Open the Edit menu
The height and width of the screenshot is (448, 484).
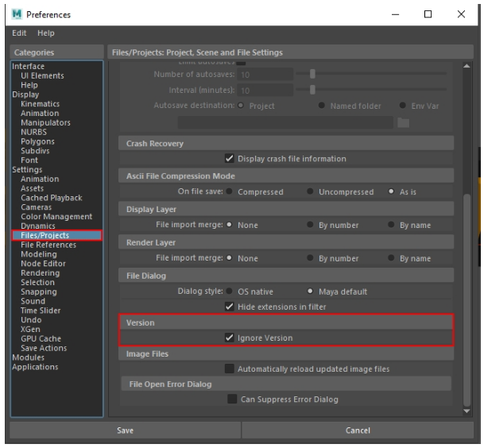click(19, 33)
